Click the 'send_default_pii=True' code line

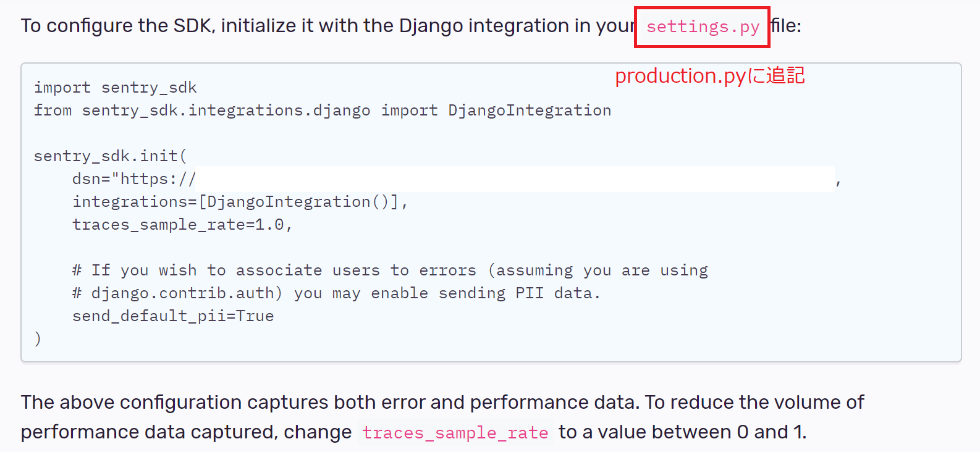tap(172, 316)
